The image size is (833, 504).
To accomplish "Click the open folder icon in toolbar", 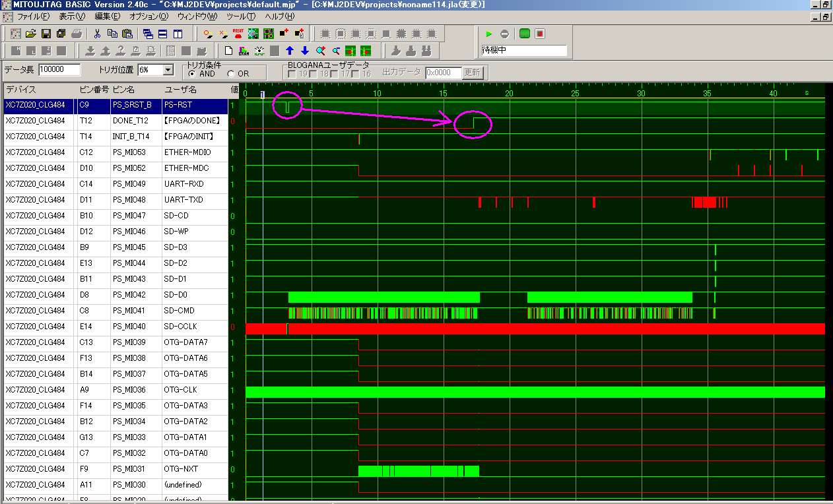I will click(30, 33).
